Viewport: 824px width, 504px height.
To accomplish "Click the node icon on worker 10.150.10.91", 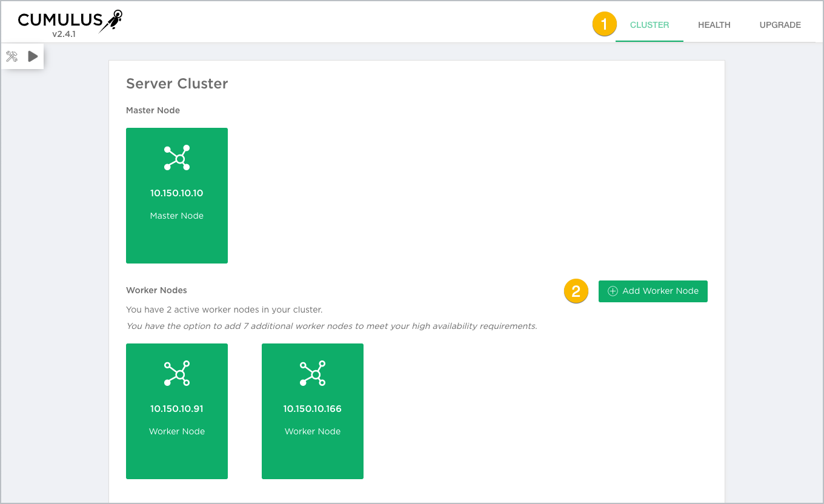I will coord(177,373).
